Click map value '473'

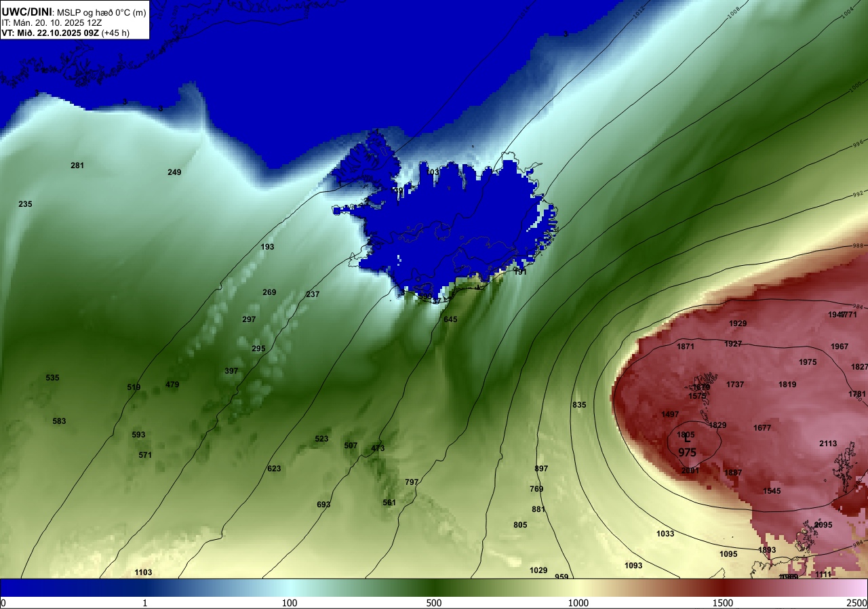tap(378, 448)
